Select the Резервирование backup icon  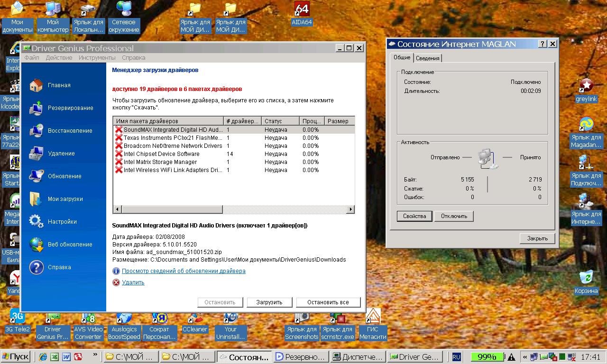37,108
